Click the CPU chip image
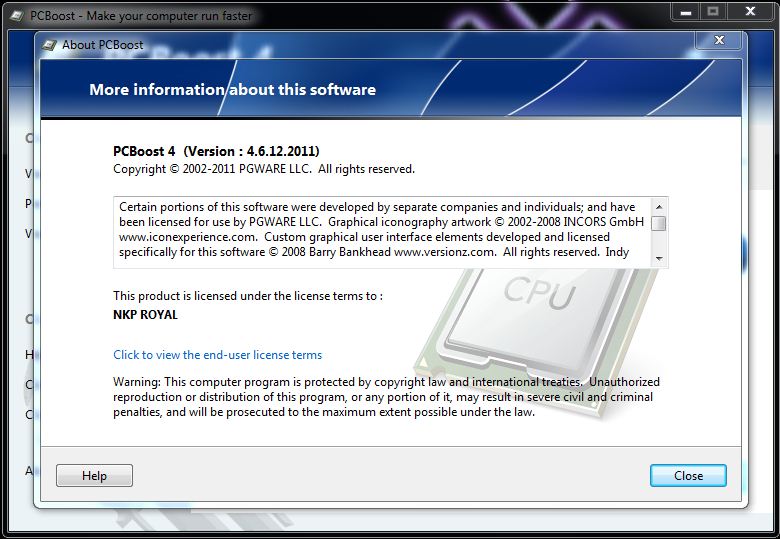This screenshot has width=780, height=539. [x=537, y=343]
